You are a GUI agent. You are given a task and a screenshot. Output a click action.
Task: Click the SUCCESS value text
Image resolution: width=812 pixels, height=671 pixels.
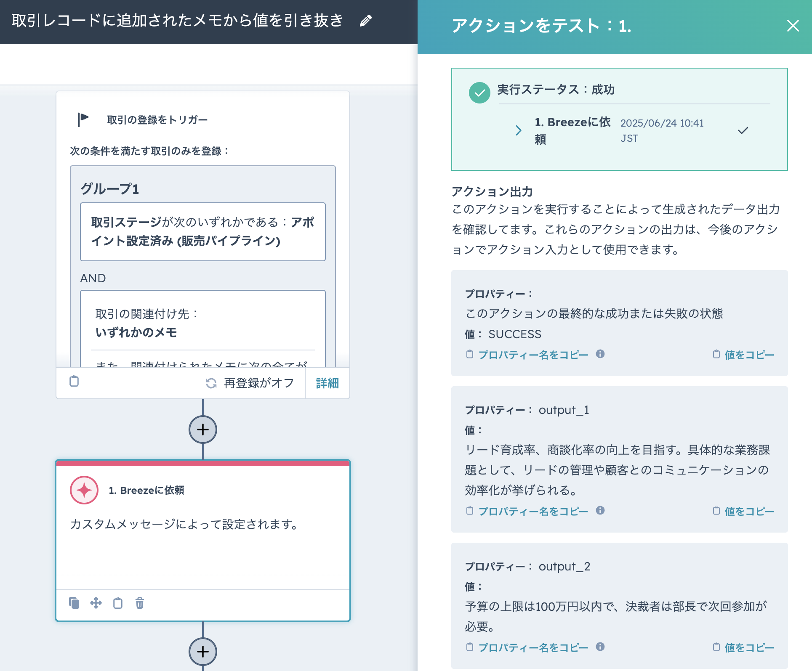[x=515, y=334]
